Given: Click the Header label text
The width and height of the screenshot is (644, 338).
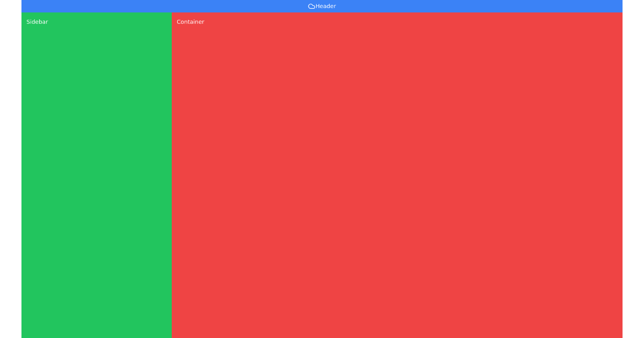Looking at the screenshot, I should click(325, 6).
